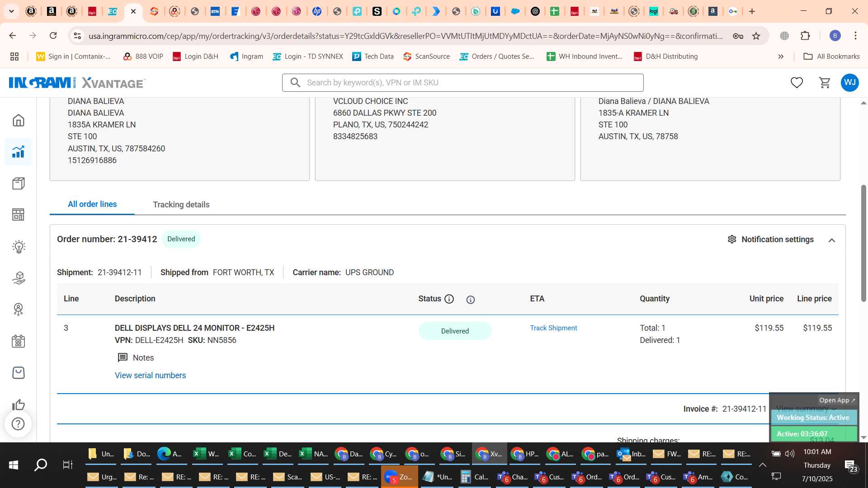Open the Home icon in left sidebar
The image size is (868, 488).
coord(18,120)
